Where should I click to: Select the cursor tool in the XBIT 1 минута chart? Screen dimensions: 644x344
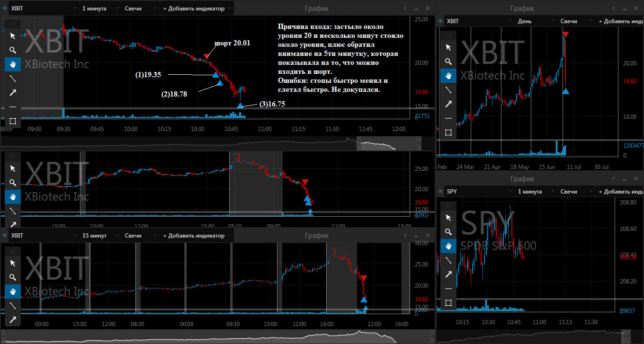13,36
